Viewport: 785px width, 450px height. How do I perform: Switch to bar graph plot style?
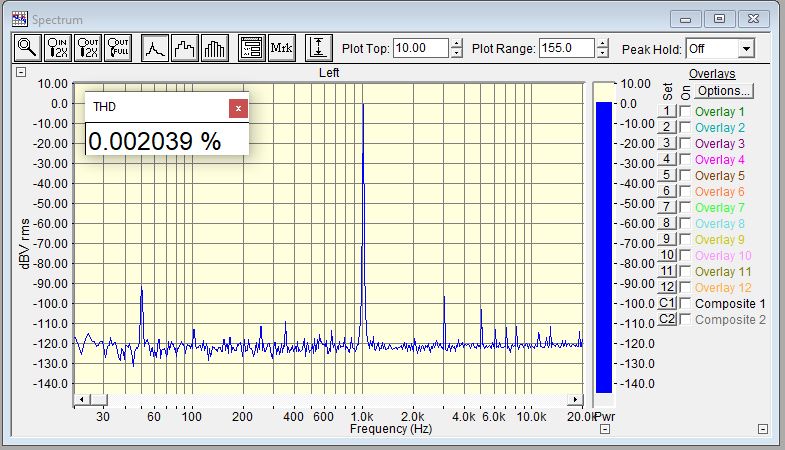pyautogui.click(x=215, y=48)
